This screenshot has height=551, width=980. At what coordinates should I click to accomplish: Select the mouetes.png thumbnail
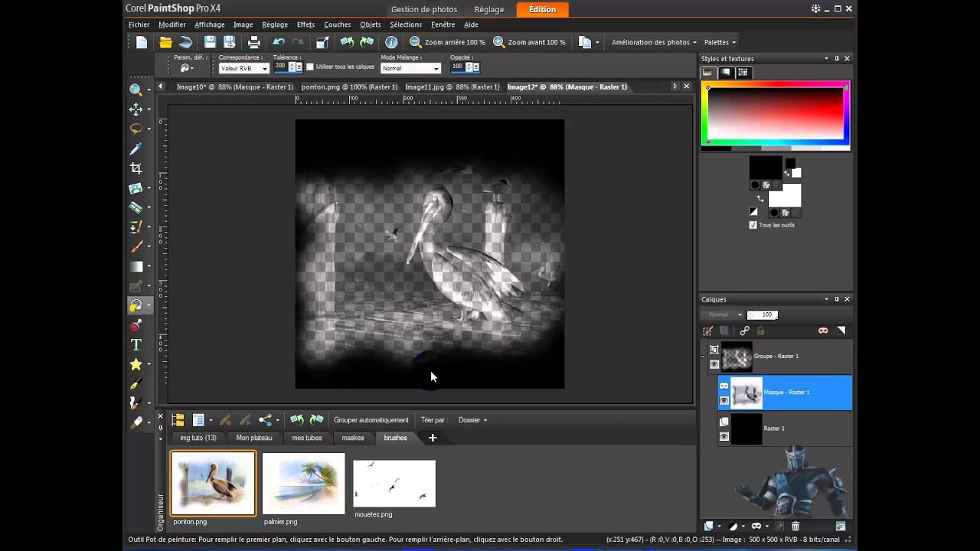click(394, 484)
